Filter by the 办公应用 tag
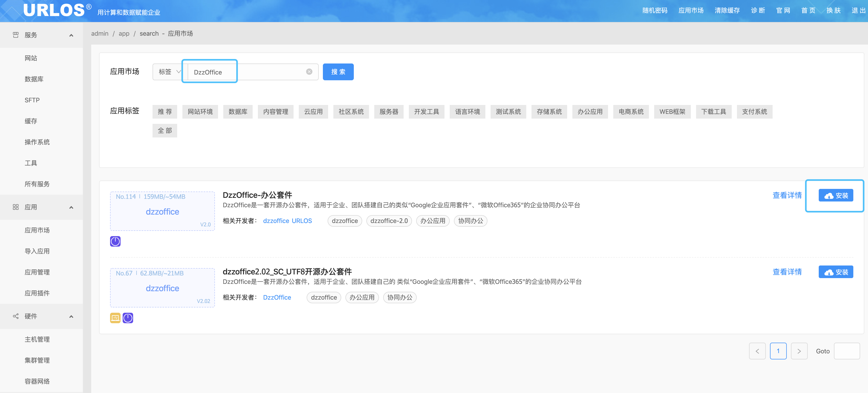 pyautogui.click(x=590, y=112)
